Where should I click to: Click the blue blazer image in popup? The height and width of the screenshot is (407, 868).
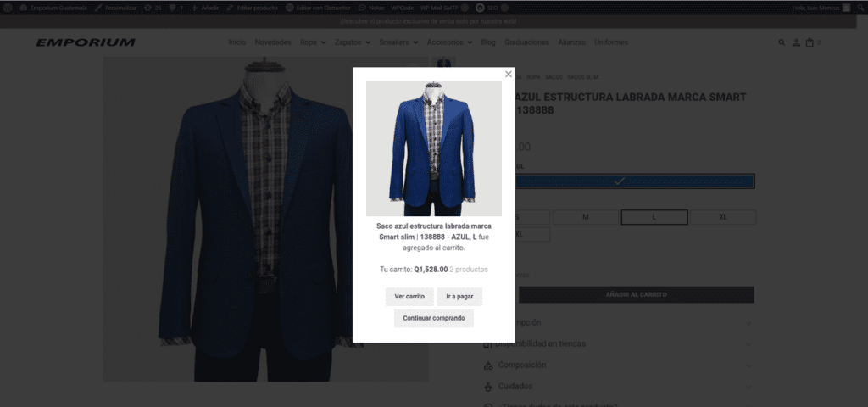pos(434,148)
